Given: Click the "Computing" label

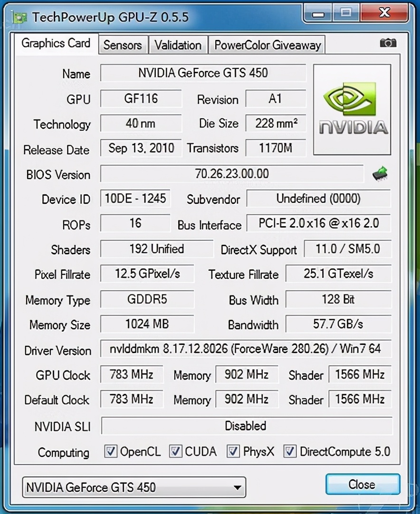Looking at the screenshot, I should pyautogui.click(x=64, y=453).
